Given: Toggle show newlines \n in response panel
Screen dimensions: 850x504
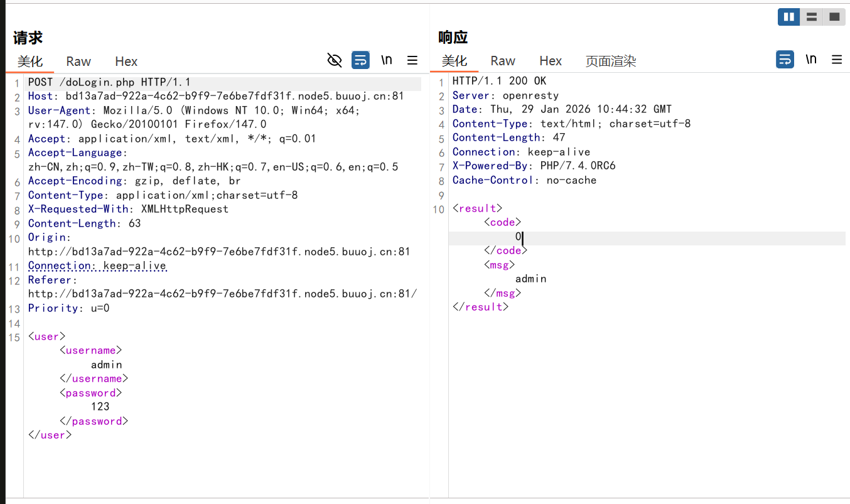Looking at the screenshot, I should [811, 60].
